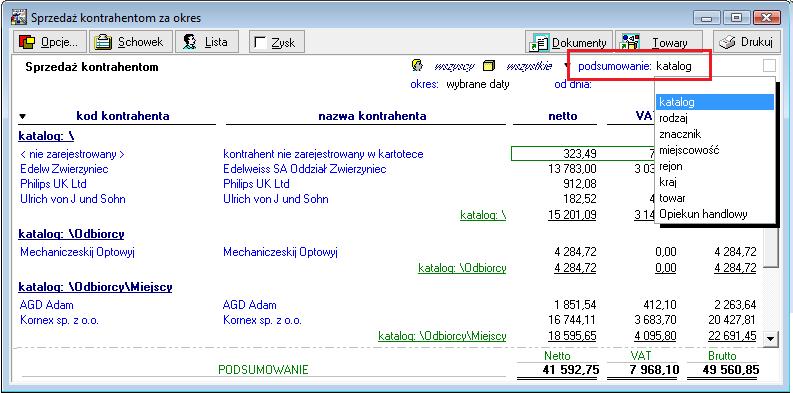Print report with Drukuj button

click(x=746, y=42)
